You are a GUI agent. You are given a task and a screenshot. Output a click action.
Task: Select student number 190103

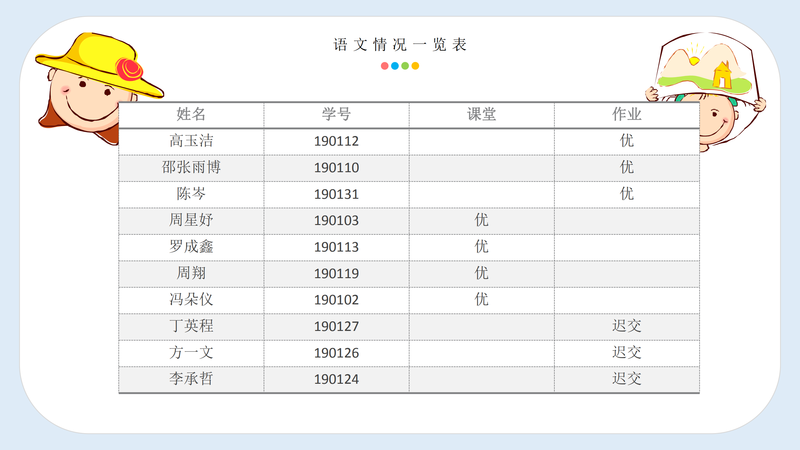tap(336, 221)
